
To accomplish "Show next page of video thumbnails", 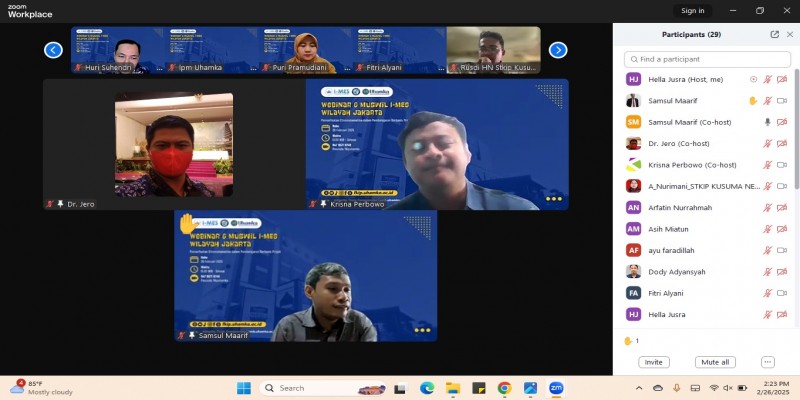I will point(558,49).
